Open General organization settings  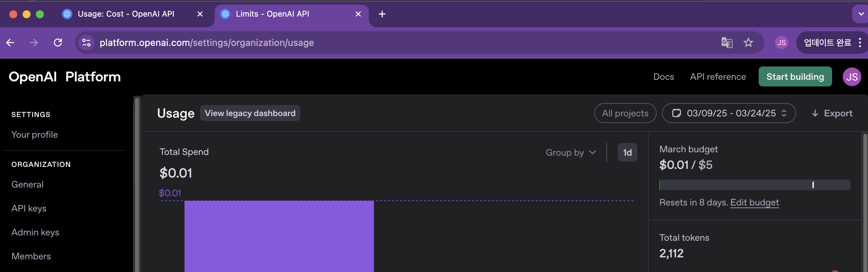tap(27, 184)
